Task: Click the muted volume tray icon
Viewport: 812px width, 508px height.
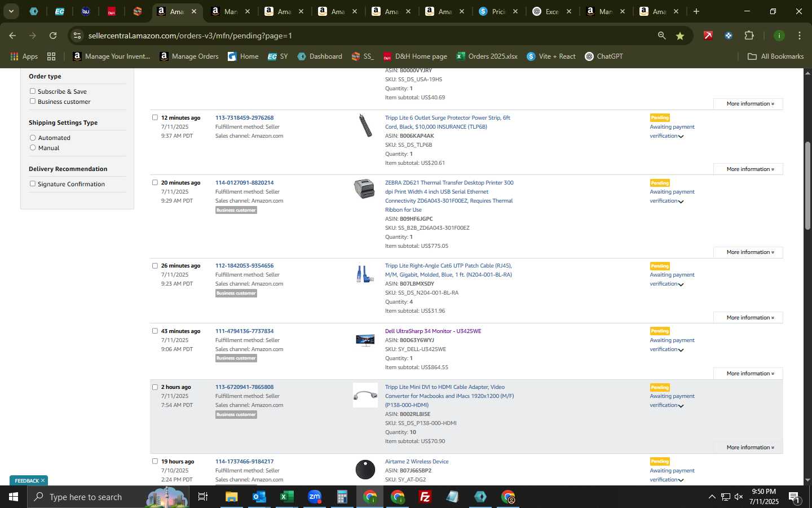Action: point(739,497)
